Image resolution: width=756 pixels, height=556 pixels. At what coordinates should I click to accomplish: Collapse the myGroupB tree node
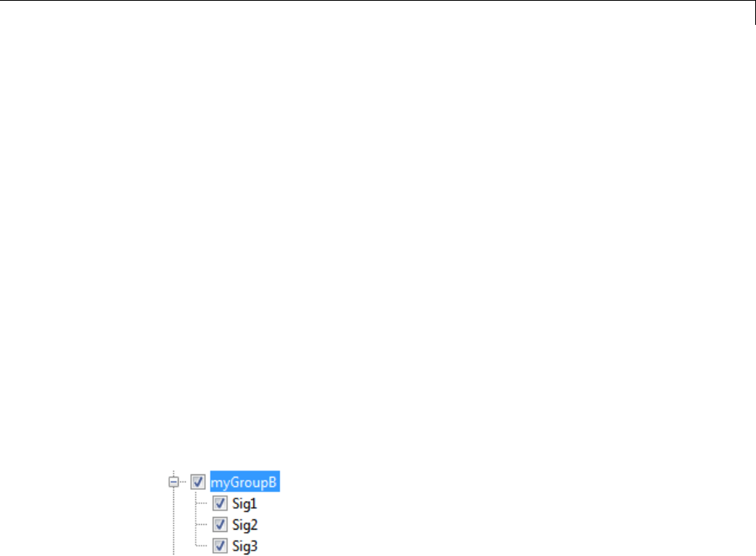click(x=173, y=481)
